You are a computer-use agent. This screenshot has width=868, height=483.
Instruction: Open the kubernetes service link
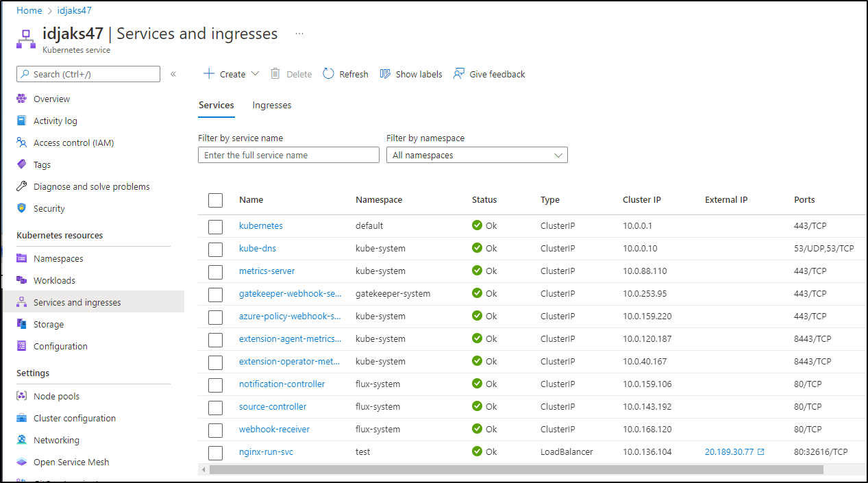pyautogui.click(x=261, y=225)
